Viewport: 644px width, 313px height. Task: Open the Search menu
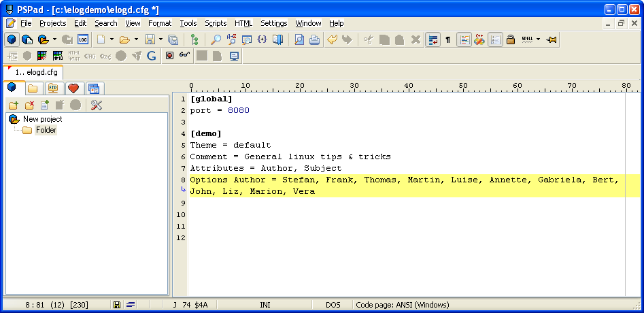tap(106, 23)
